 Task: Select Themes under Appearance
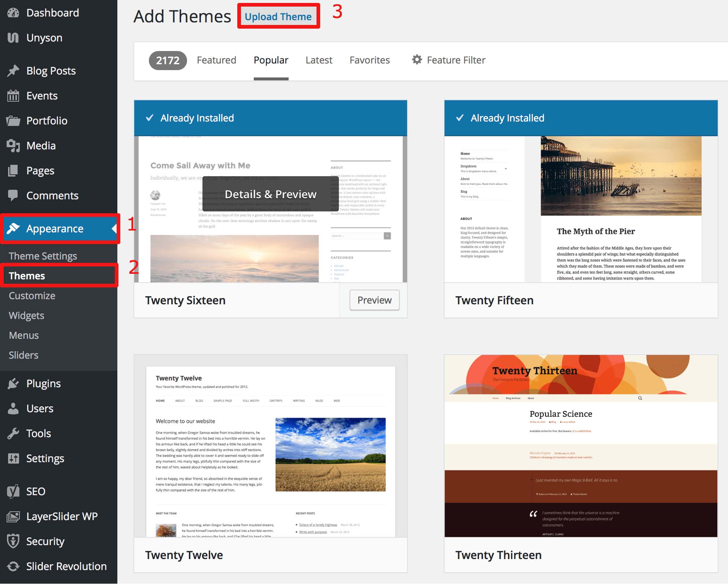pos(27,276)
